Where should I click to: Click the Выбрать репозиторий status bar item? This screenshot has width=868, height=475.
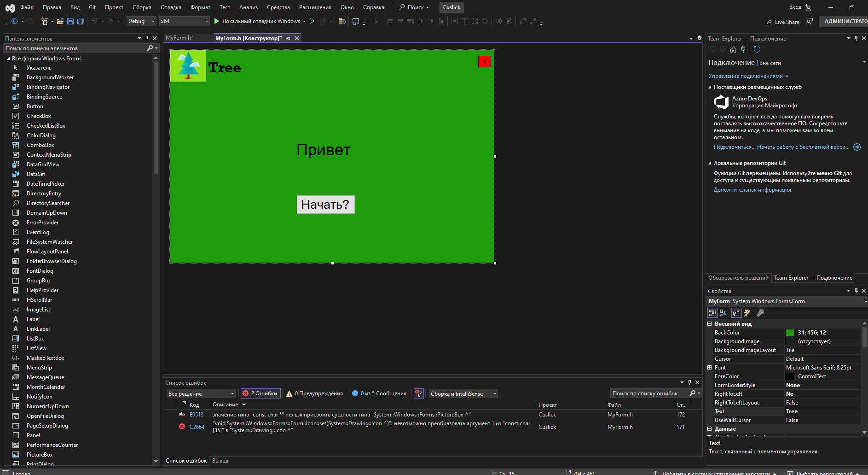pos(824,473)
